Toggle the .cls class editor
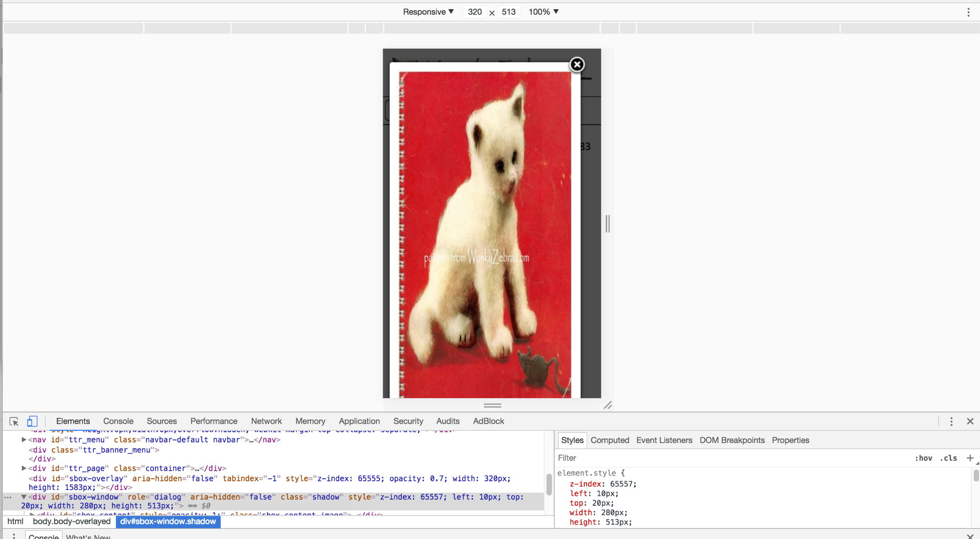The height and width of the screenshot is (539, 980). tap(948, 458)
